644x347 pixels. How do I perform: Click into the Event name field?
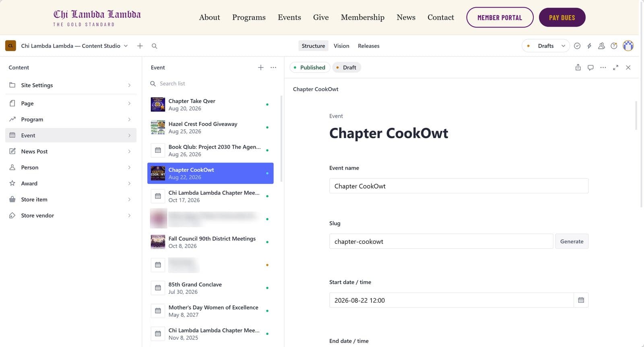point(459,186)
